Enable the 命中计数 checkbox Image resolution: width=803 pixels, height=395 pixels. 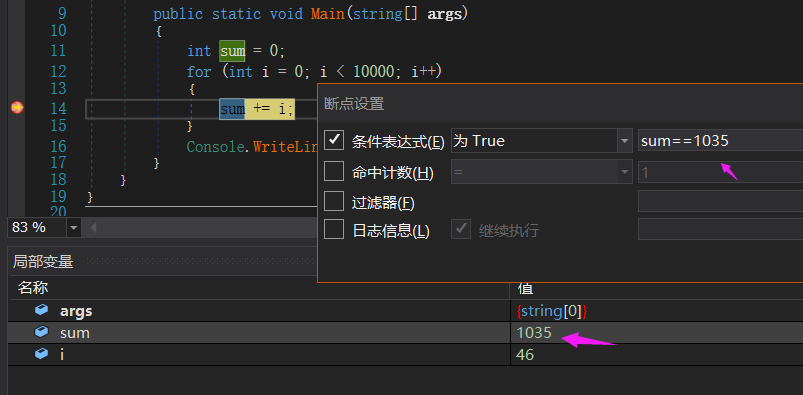tap(334, 171)
